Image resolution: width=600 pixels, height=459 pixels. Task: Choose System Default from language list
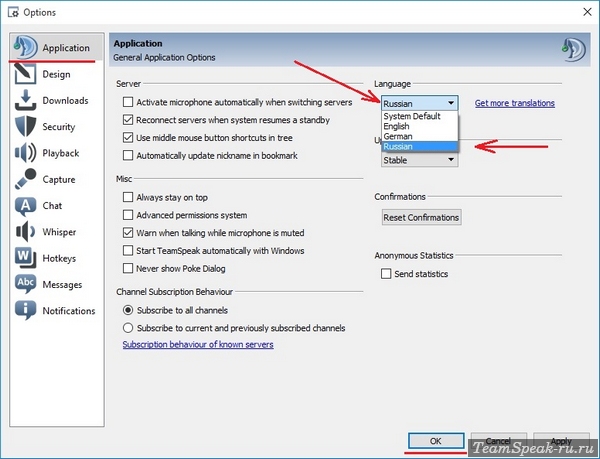click(419, 116)
